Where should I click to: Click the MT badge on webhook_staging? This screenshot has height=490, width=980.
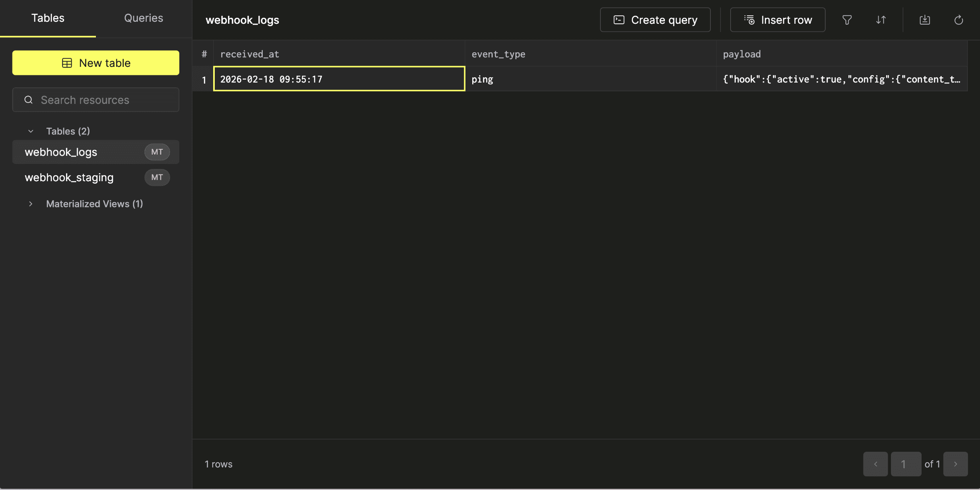tap(157, 177)
